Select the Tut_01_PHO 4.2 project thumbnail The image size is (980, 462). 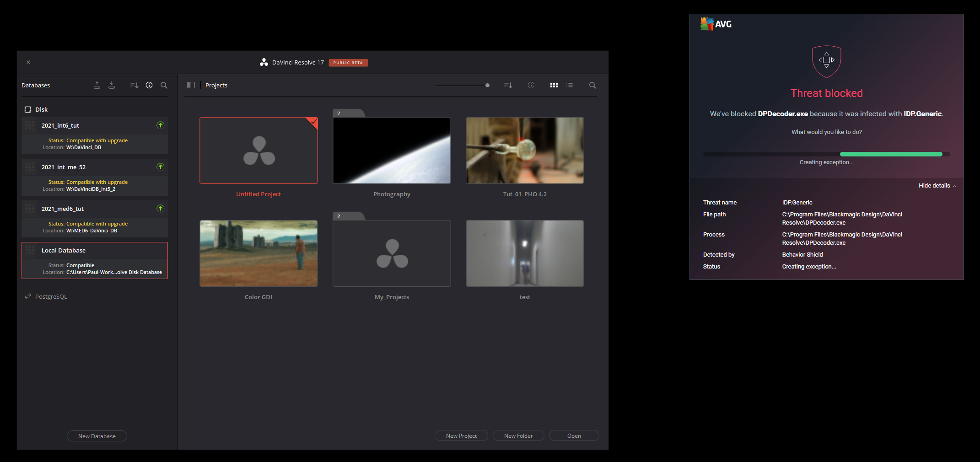click(525, 150)
